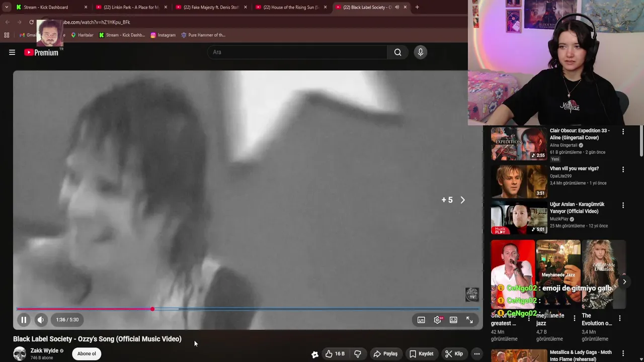The image size is (644, 362).
Task: Open options for Uğur Arslan video
Action: click(x=623, y=205)
